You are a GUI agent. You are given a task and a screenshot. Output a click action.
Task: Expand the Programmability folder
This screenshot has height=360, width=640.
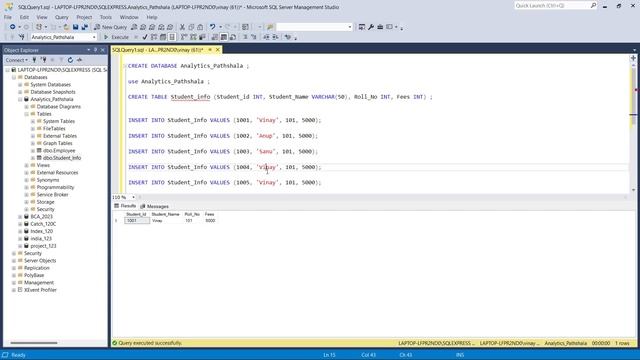[x=27, y=187]
